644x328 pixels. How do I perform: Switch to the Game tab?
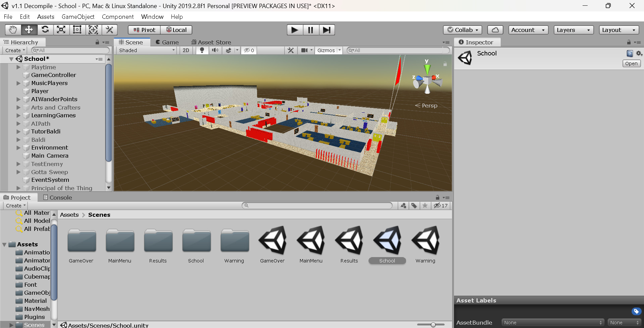click(167, 42)
